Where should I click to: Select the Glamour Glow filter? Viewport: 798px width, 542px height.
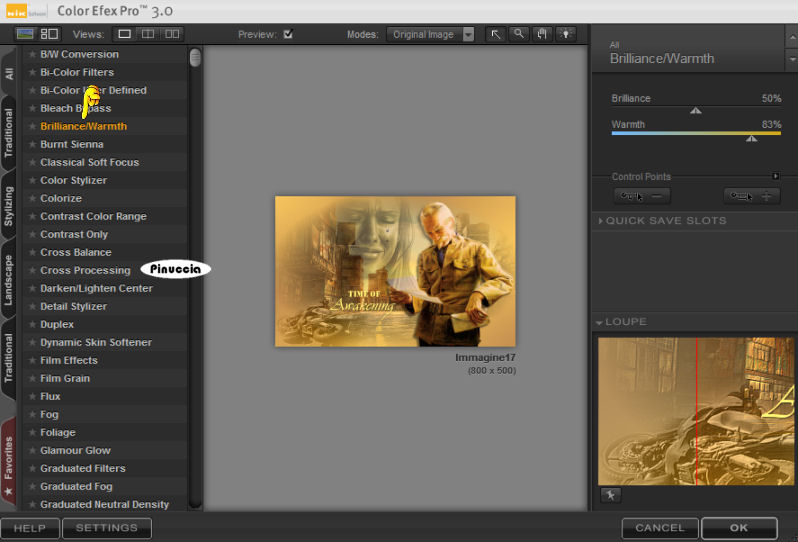[75, 451]
